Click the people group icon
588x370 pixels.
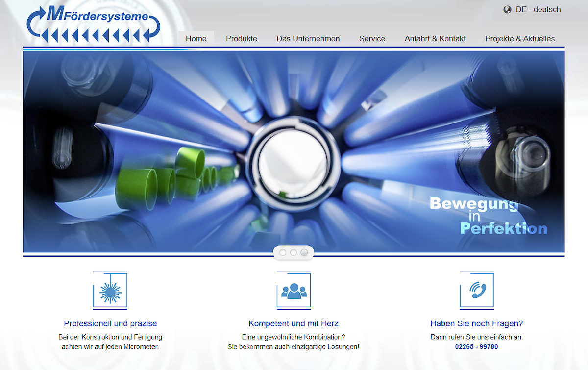[294, 291]
